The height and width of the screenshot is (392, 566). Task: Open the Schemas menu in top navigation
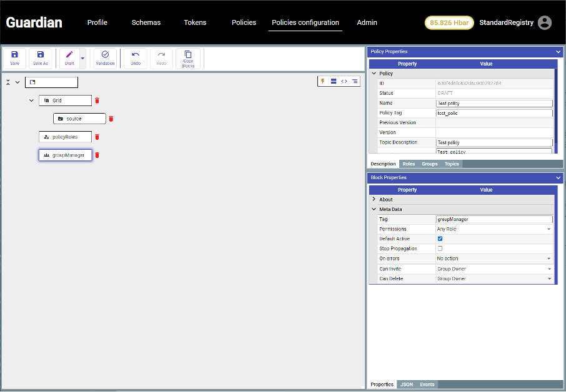click(146, 22)
